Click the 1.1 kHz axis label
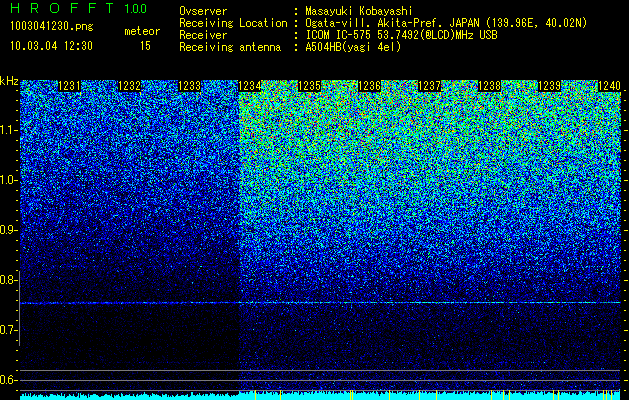The height and width of the screenshot is (400, 629). (8, 130)
